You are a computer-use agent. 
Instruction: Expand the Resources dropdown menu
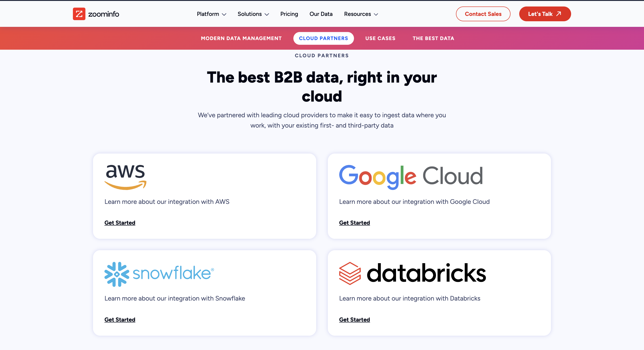361,14
